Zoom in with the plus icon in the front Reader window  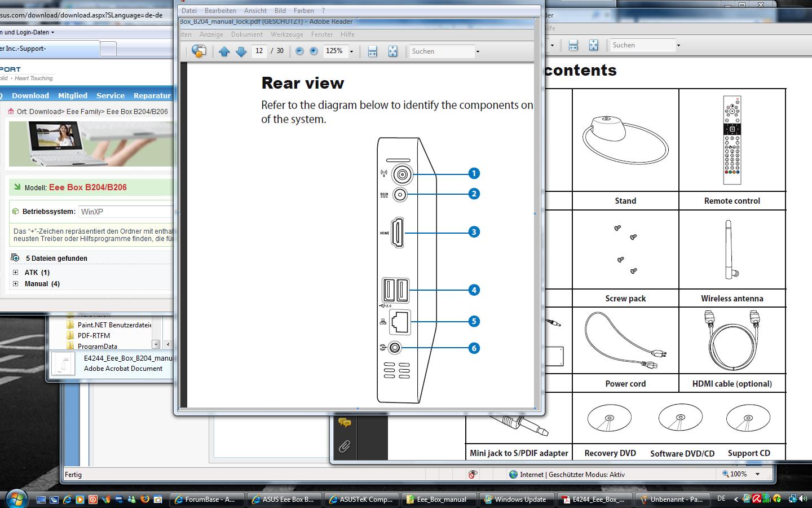[x=314, y=51]
